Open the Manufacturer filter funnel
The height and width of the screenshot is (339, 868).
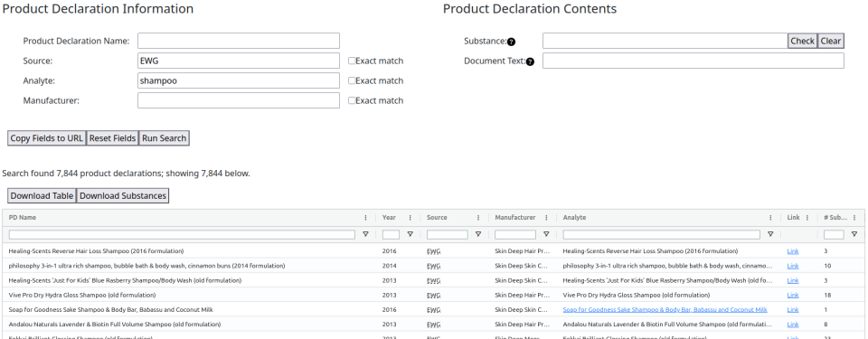[x=546, y=234]
